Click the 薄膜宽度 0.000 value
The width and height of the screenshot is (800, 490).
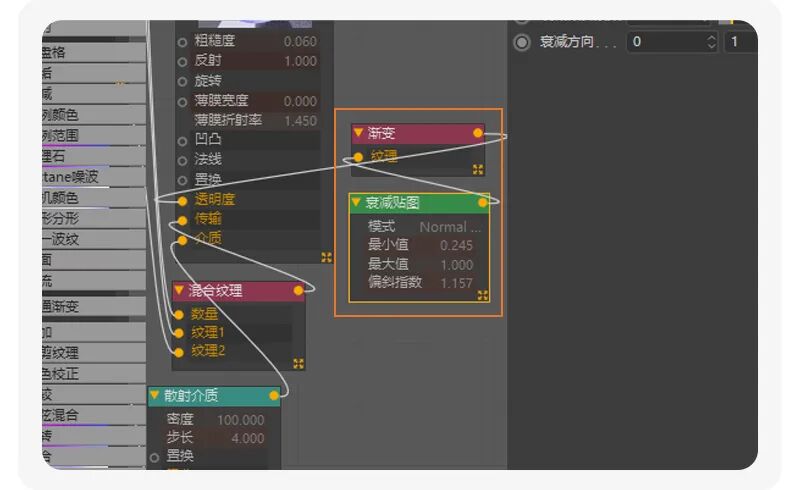(300, 102)
